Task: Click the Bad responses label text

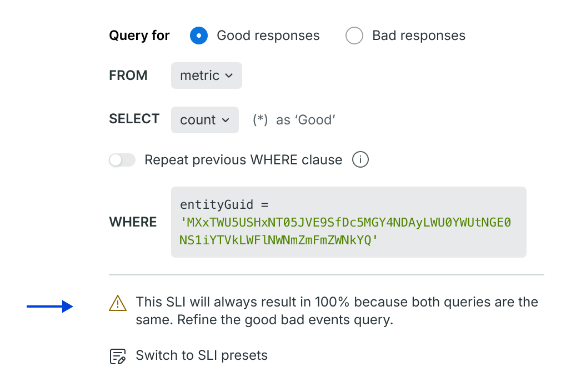Action: pos(419,36)
